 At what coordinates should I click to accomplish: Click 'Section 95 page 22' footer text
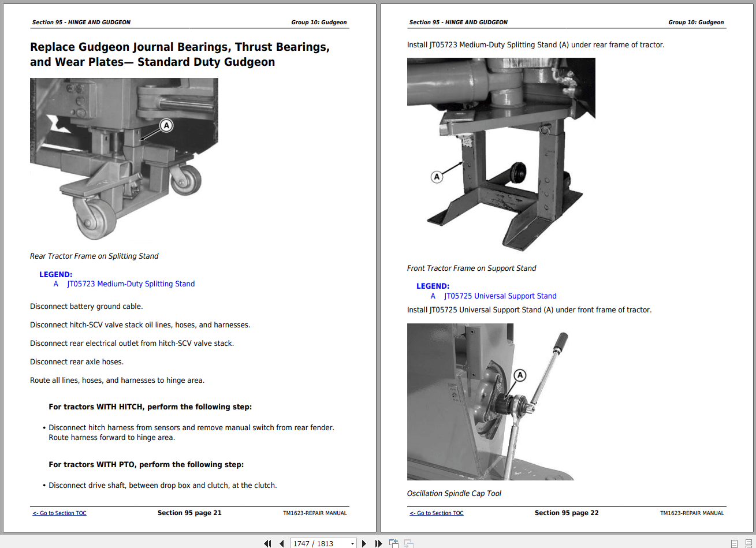click(567, 513)
